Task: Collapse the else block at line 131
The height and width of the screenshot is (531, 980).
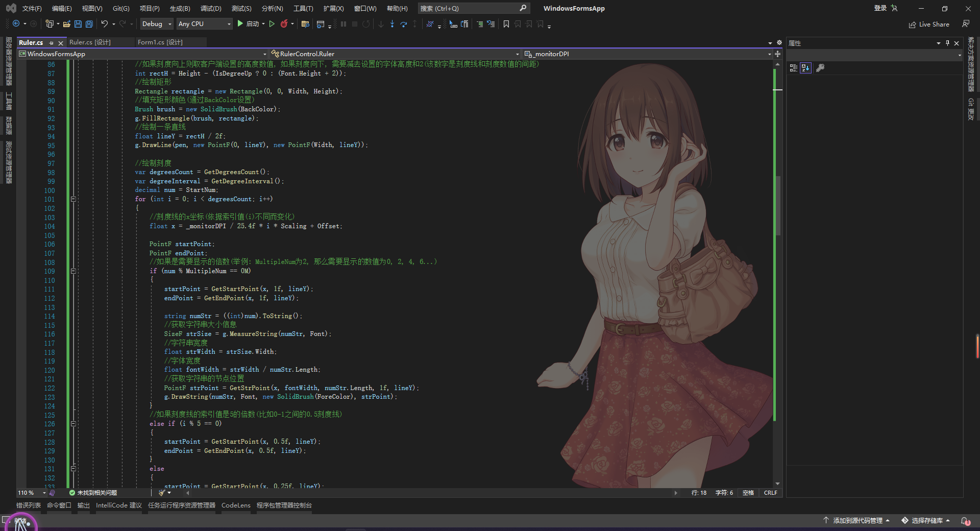Action: 73,469
